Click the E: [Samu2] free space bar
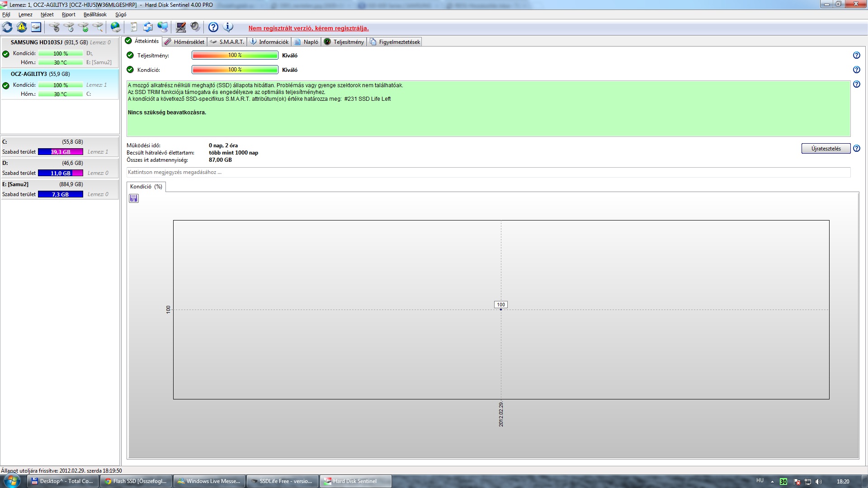Screen dimensions: 868x488 coord(61,194)
